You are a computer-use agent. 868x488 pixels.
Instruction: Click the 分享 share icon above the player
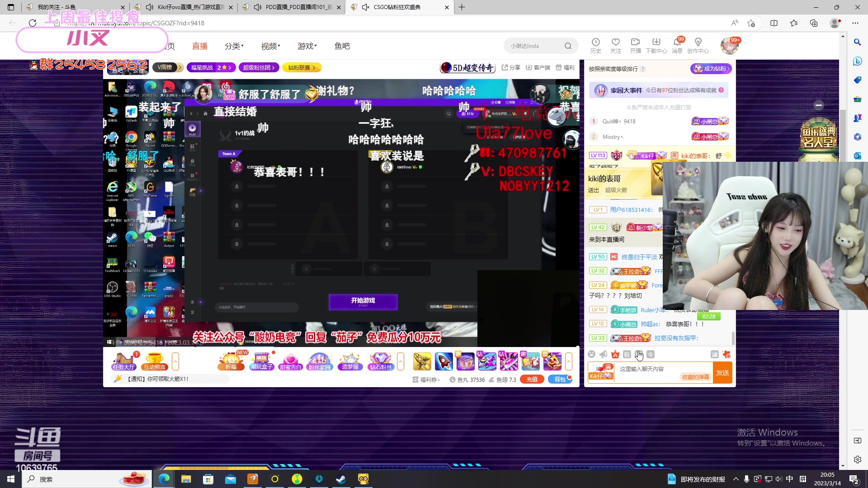click(511, 67)
